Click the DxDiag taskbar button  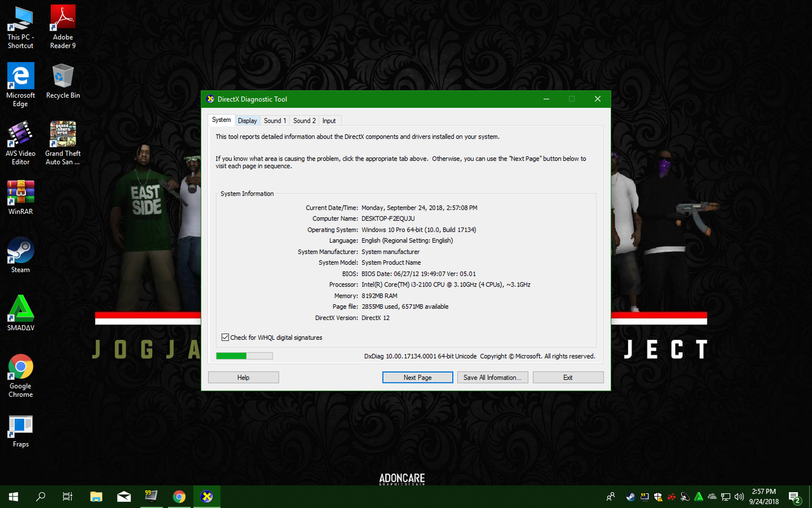[x=207, y=497]
